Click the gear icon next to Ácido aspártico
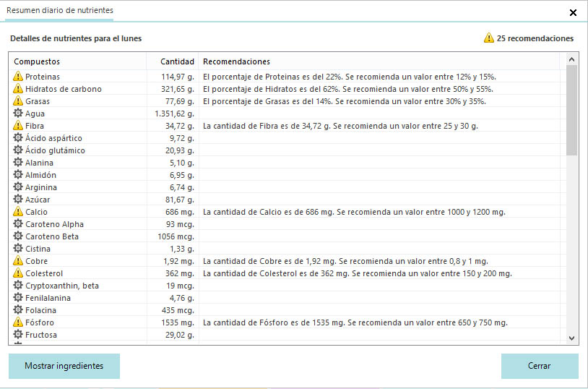Viewport: 588px width, 389px height. (x=18, y=137)
